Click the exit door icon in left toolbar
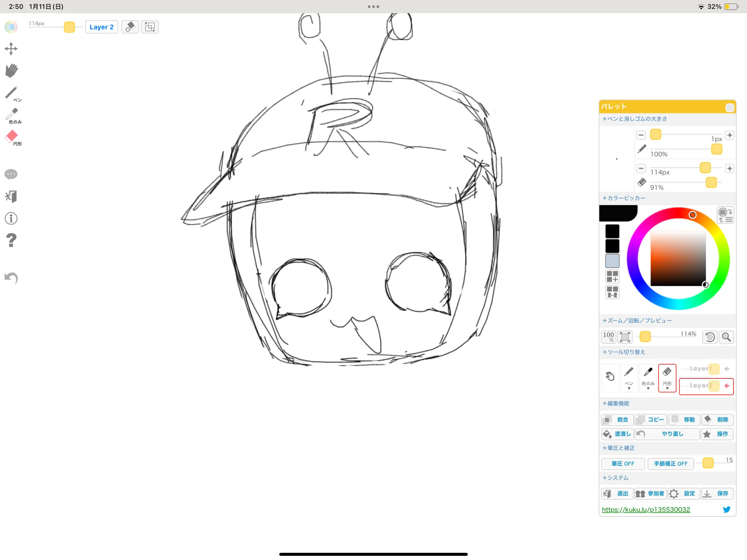The image size is (747, 560). 11,196
